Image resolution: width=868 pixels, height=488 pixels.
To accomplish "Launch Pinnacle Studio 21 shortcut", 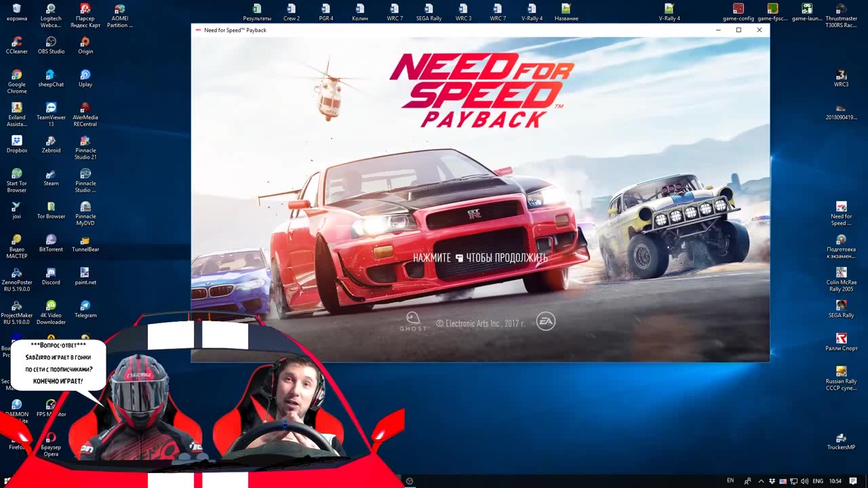I will tap(85, 148).
